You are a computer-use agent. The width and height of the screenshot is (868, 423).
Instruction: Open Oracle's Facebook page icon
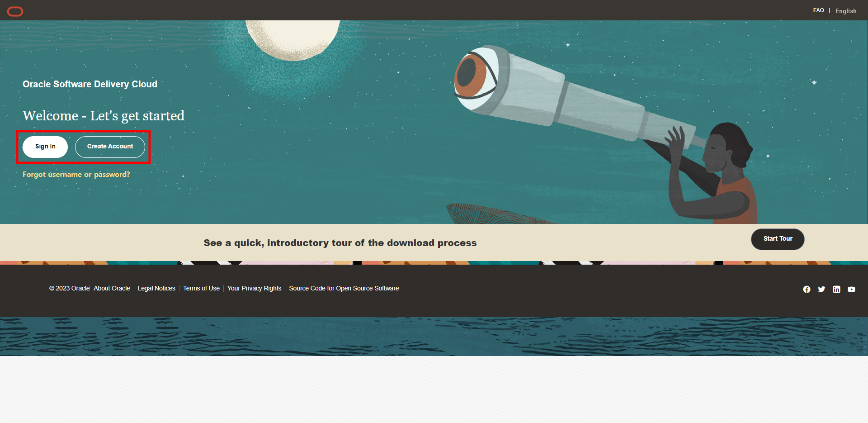pos(807,289)
